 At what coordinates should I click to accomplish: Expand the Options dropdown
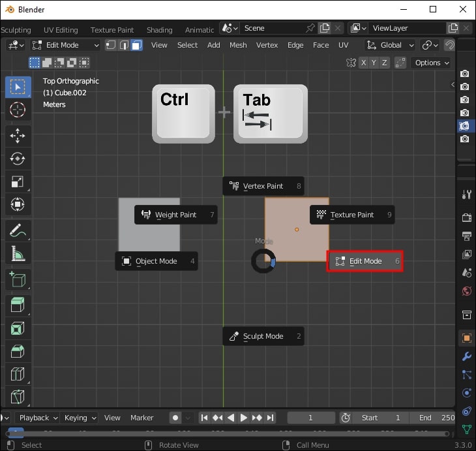432,63
